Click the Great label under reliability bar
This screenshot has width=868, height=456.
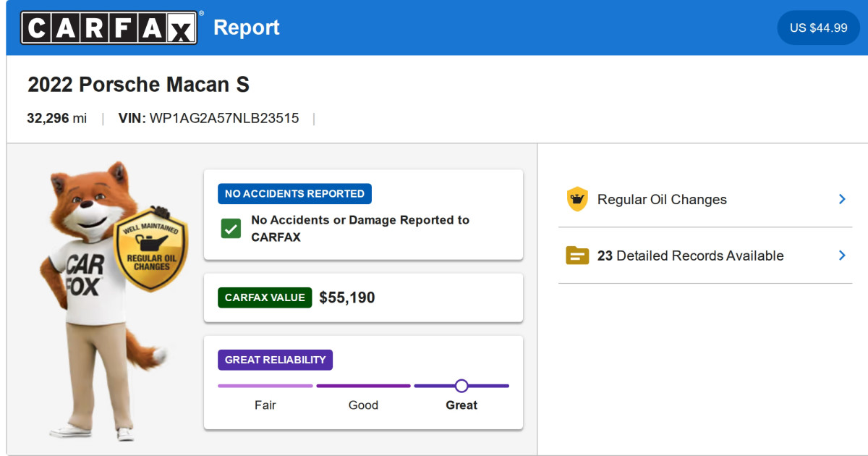coord(461,405)
